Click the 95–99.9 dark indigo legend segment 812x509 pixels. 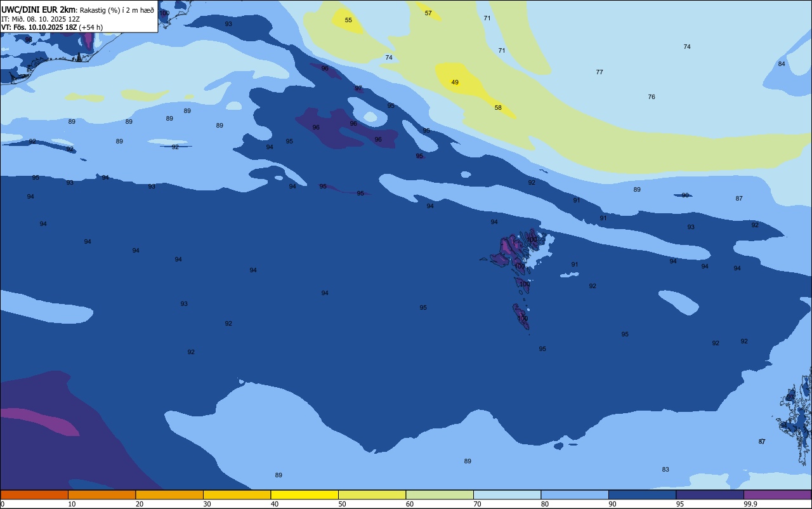[x=710, y=494]
